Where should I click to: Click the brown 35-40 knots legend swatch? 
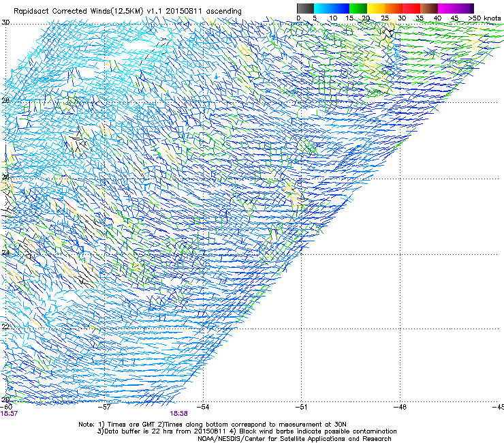point(429,8)
